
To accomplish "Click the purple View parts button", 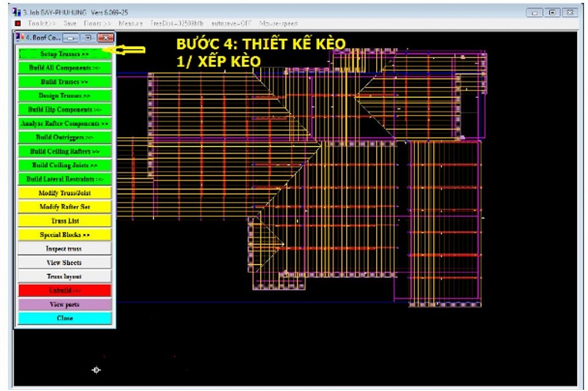I will [64, 304].
